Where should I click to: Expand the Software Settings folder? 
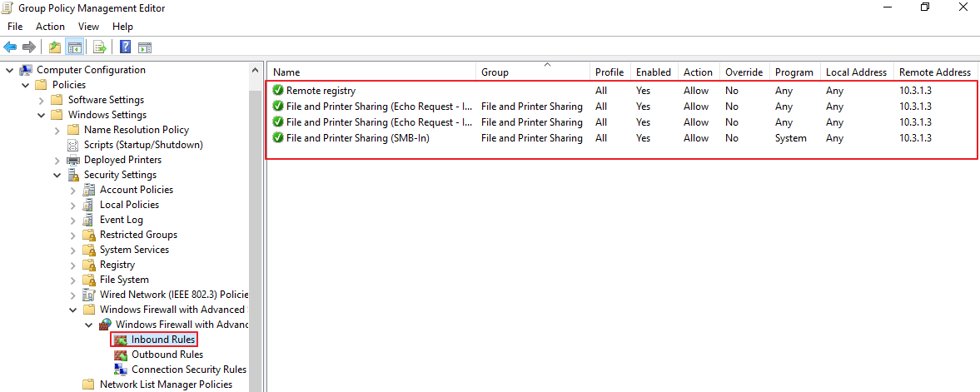pos(41,100)
